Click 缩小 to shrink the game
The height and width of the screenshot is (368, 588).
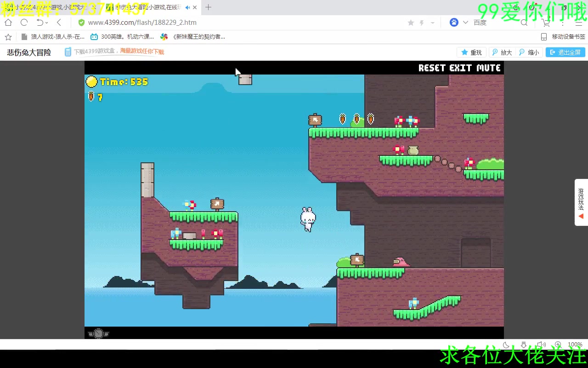pyautogui.click(x=529, y=52)
